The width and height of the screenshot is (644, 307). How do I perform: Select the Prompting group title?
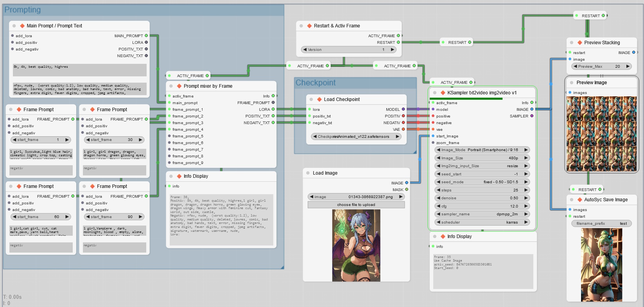[x=23, y=10]
